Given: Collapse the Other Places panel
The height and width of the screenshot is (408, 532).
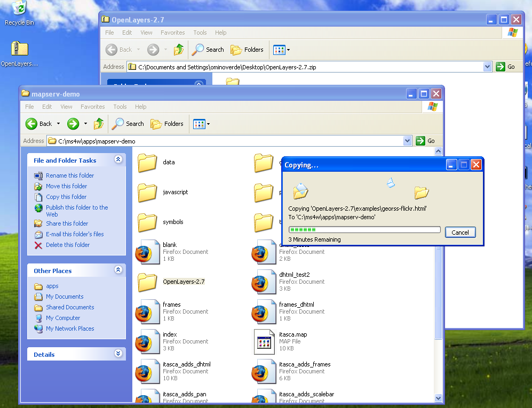Looking at the screenshot, I should 118,270.
